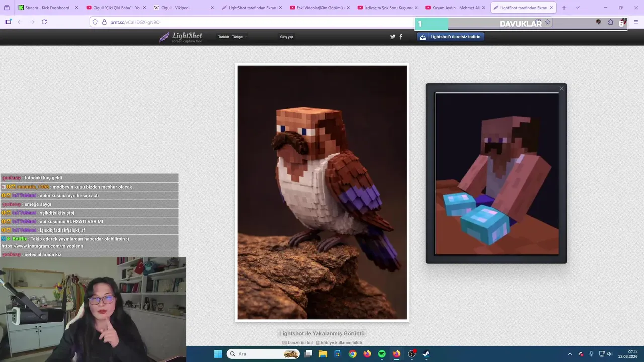Open Task View in the taskbar
The height and width of the screenshot is (362, 644).
click(x=308, y=354)
